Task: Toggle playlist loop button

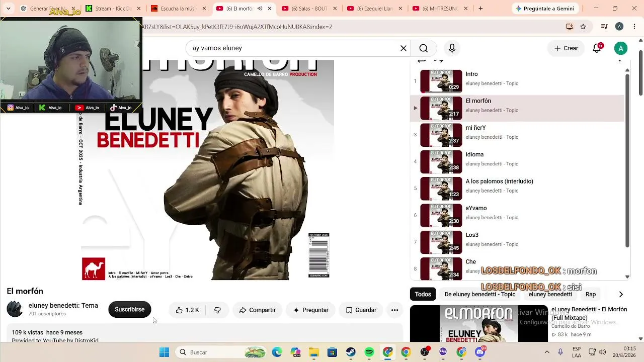Action: 422,61
